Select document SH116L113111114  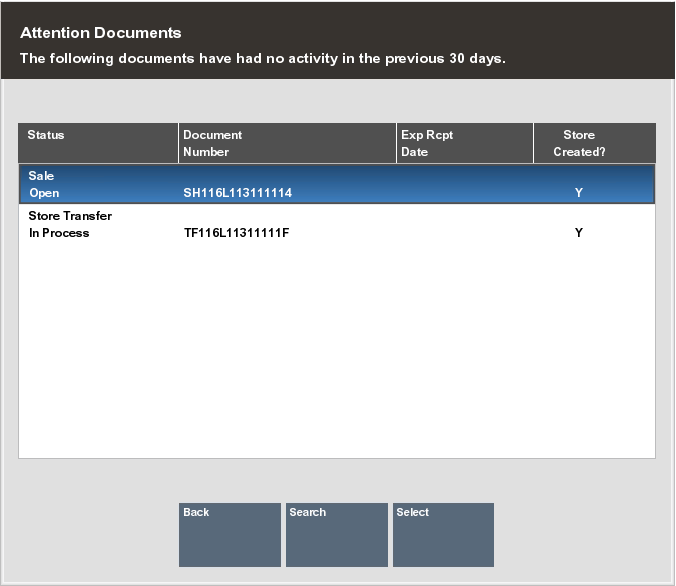coord(238,193)
